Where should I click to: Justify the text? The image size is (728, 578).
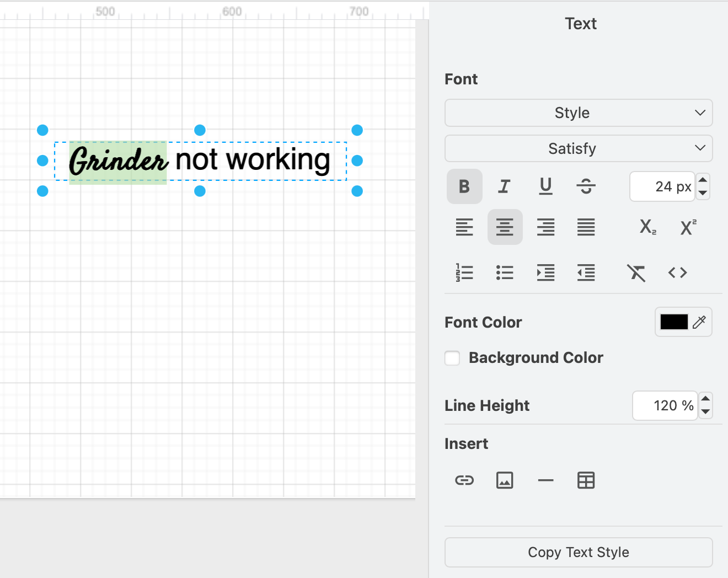click(x=586, y=227)
